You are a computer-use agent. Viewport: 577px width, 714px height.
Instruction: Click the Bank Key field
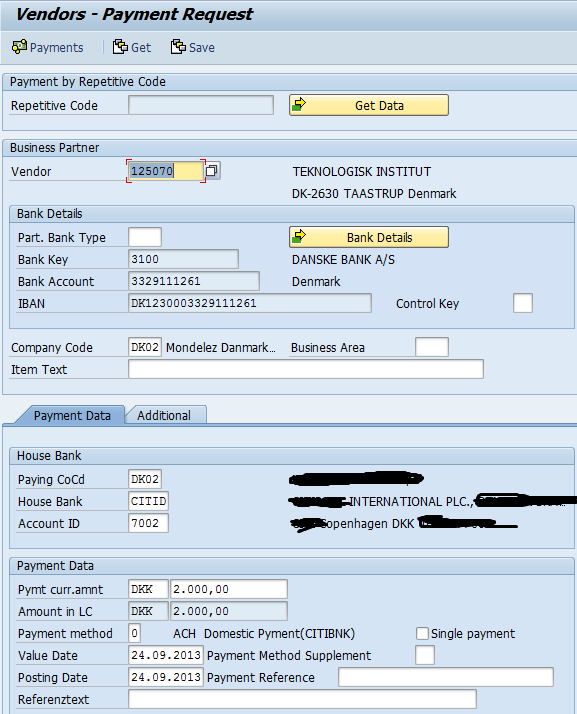pos(183,259)
